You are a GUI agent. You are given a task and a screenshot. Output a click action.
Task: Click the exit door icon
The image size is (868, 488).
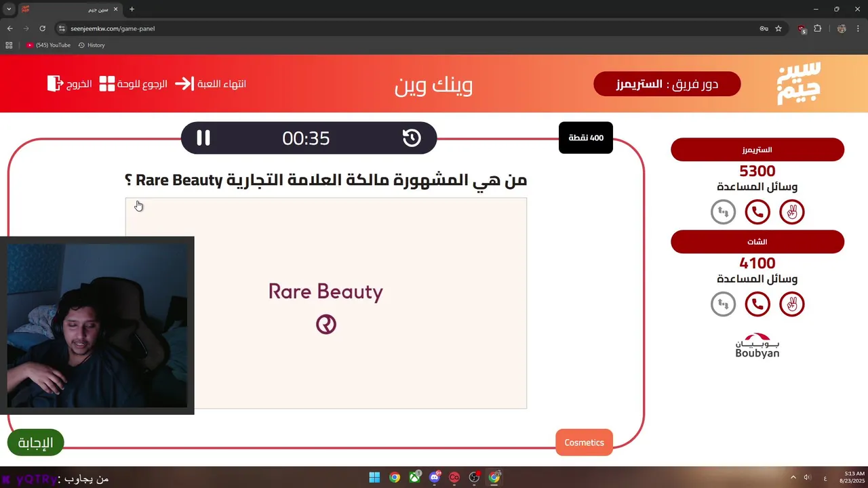click(x=55, y=83)
